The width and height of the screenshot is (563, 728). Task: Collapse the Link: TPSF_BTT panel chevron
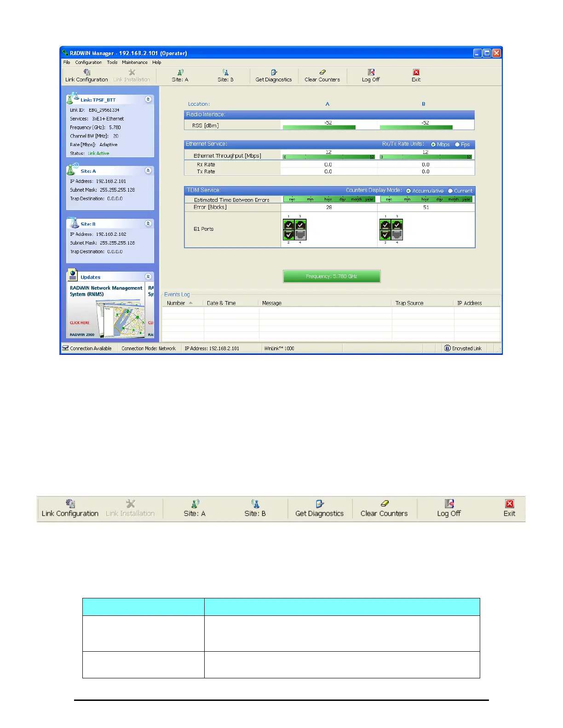coord(148,99)
